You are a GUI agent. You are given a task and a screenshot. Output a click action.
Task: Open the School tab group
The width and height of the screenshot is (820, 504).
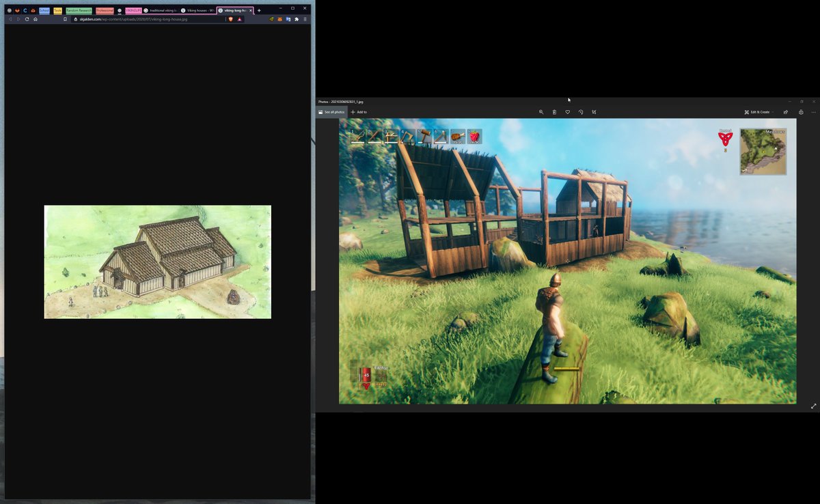(44, 10)
